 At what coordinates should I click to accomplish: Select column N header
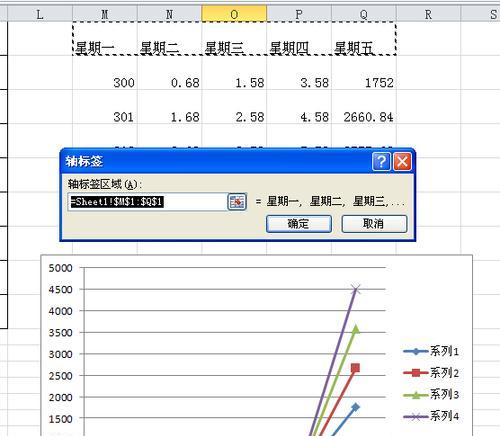[x=169, y=14]
